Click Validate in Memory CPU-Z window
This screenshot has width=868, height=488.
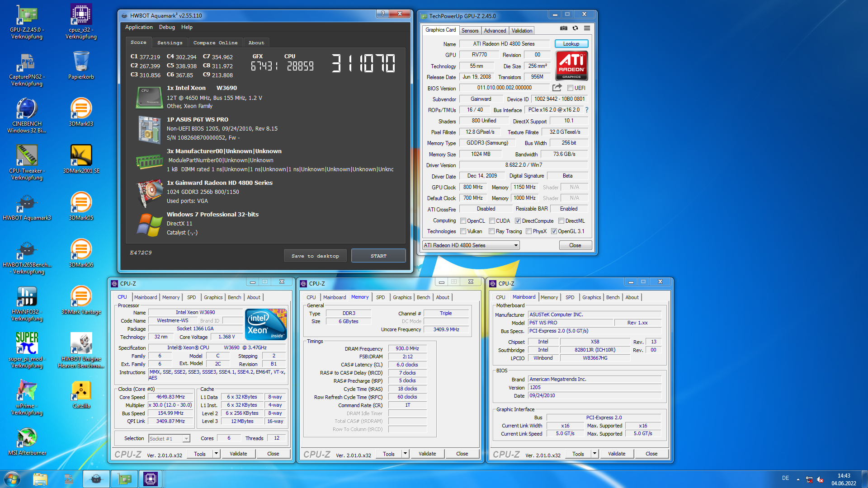427,454
